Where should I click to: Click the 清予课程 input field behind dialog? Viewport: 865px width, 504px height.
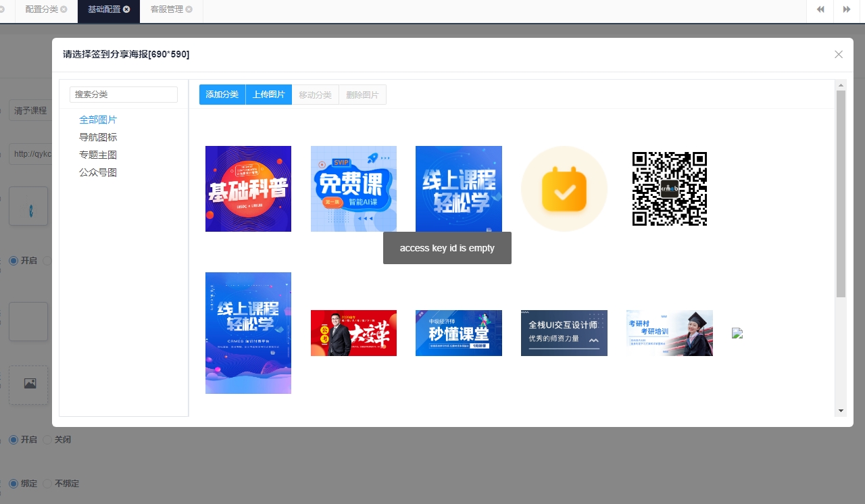tap(30, 111)
